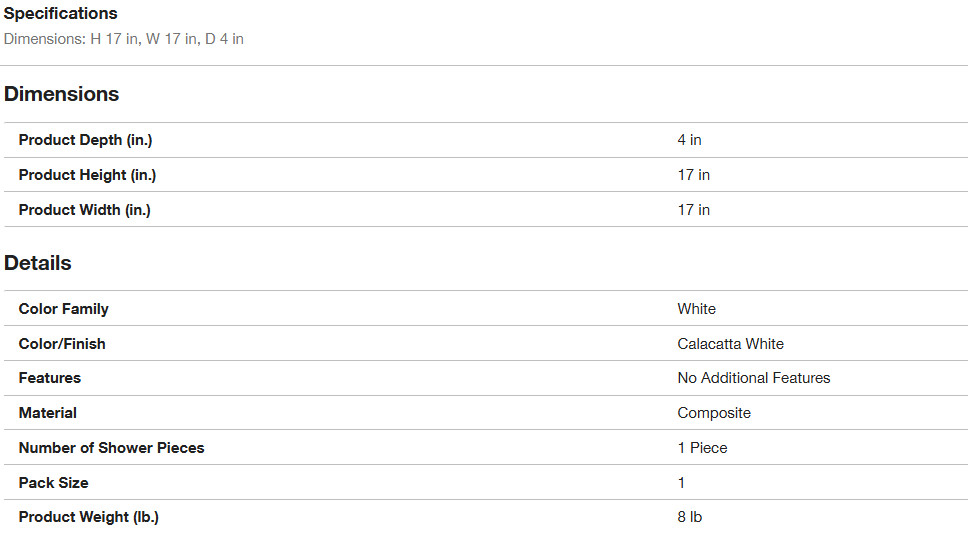Select the 1 Piece value

[702, 448]
